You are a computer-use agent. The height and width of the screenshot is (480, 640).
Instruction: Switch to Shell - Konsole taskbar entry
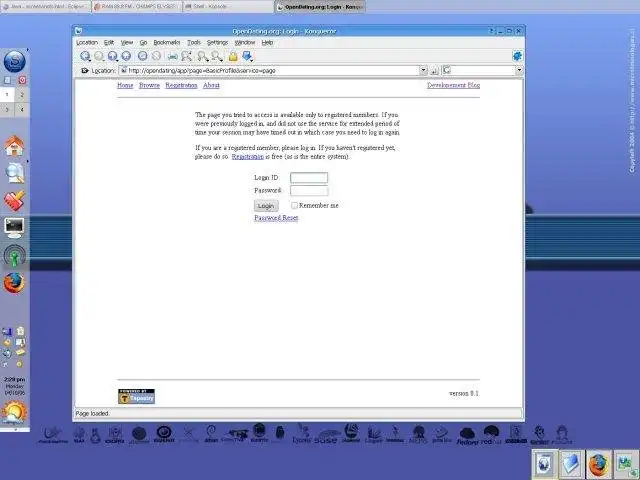(x=228, y=7)
